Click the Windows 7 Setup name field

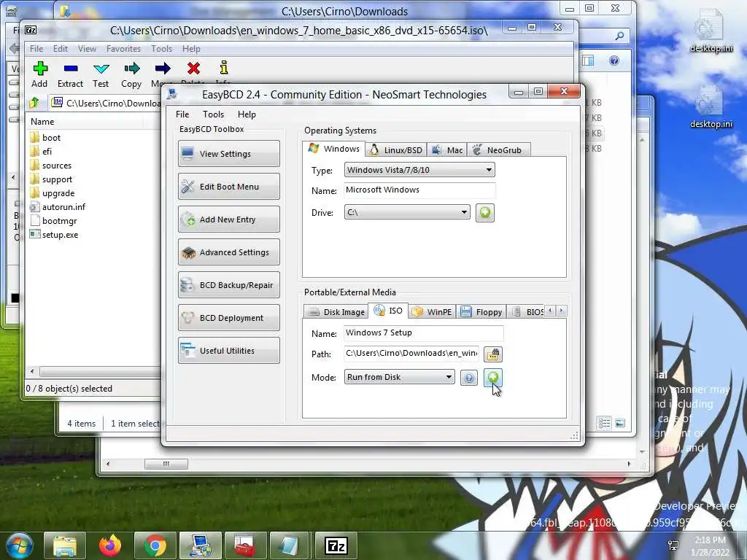click(424, 332)
